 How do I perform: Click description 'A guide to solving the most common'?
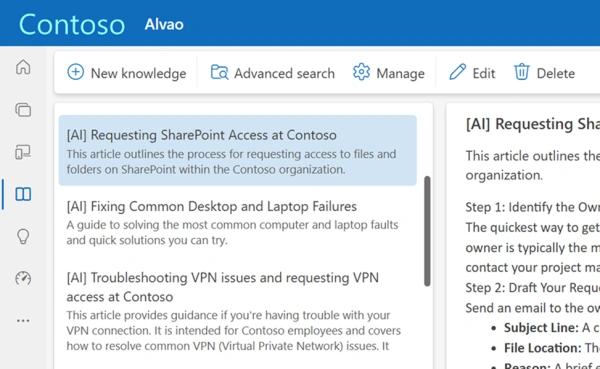pos(232,232)
